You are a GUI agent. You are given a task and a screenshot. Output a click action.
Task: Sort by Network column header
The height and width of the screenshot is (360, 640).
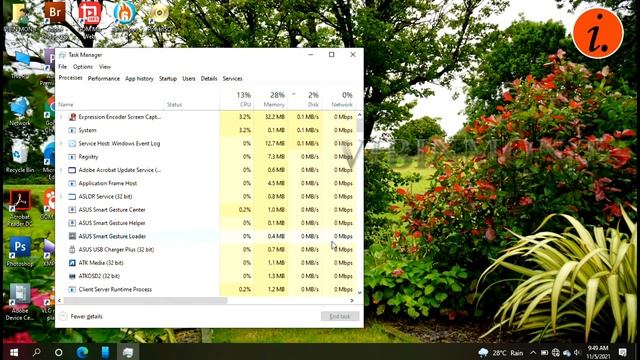338,99
